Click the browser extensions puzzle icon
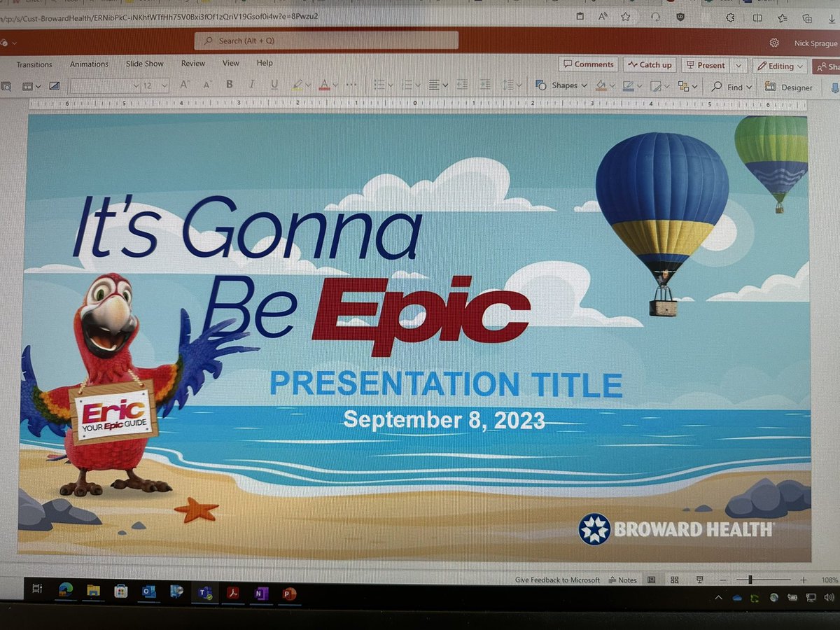Screen dimensions: 840x630 click(729, 18)
